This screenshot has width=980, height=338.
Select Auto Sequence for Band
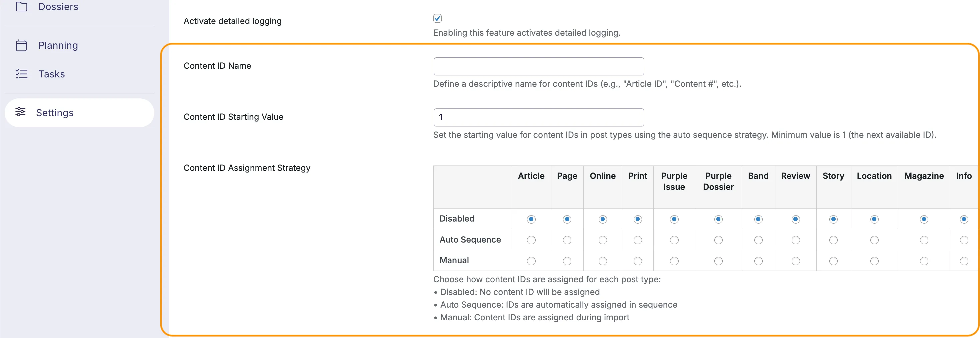[x=758, y=240]
